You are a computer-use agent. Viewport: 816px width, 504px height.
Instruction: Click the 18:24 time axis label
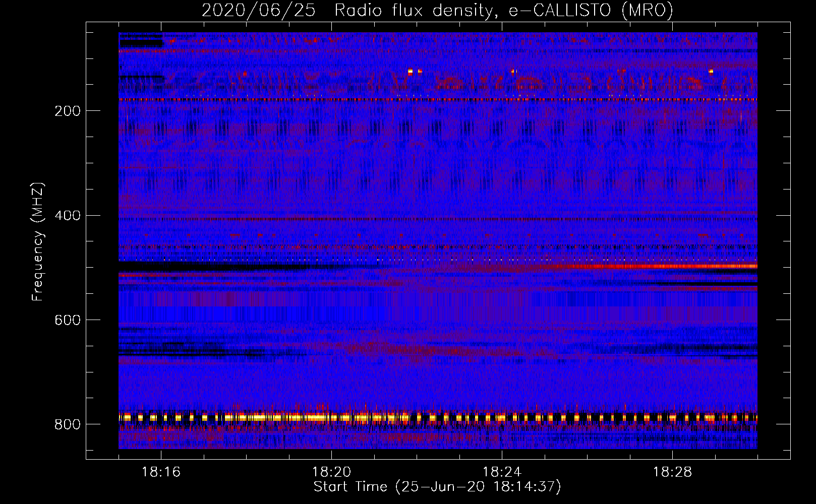(502, 472)
